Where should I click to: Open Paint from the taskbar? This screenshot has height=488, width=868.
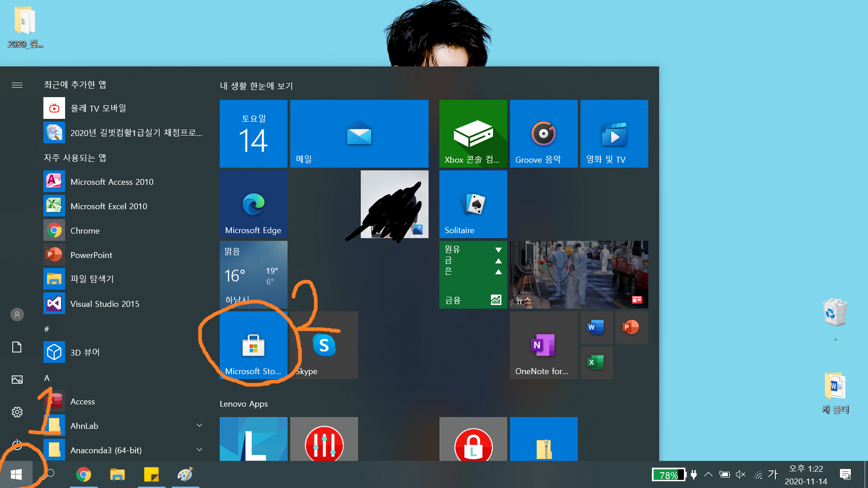coord(185,474)
